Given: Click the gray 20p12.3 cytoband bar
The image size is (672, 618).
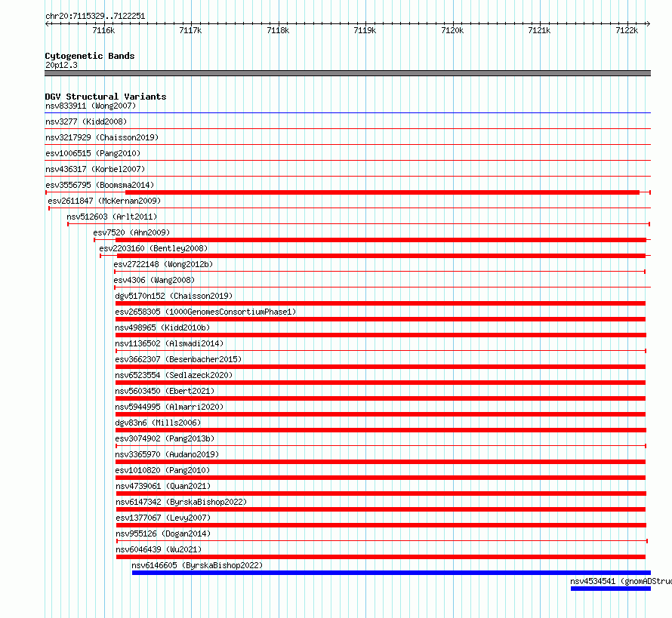Looking at the screenshot, I should click(347, 73).
